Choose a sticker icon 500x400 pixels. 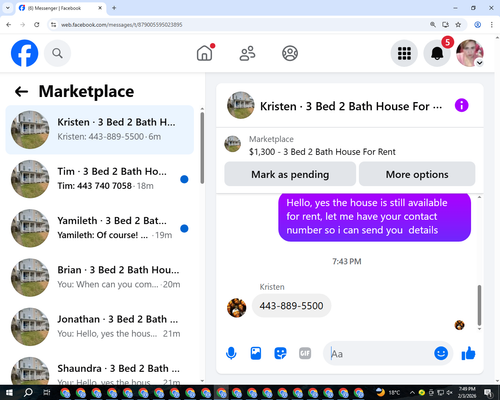[280, 353]
